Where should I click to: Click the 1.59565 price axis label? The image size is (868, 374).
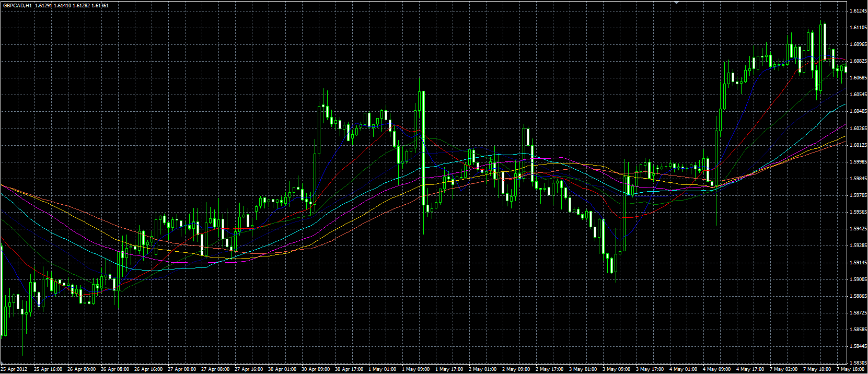pos(858,212)
